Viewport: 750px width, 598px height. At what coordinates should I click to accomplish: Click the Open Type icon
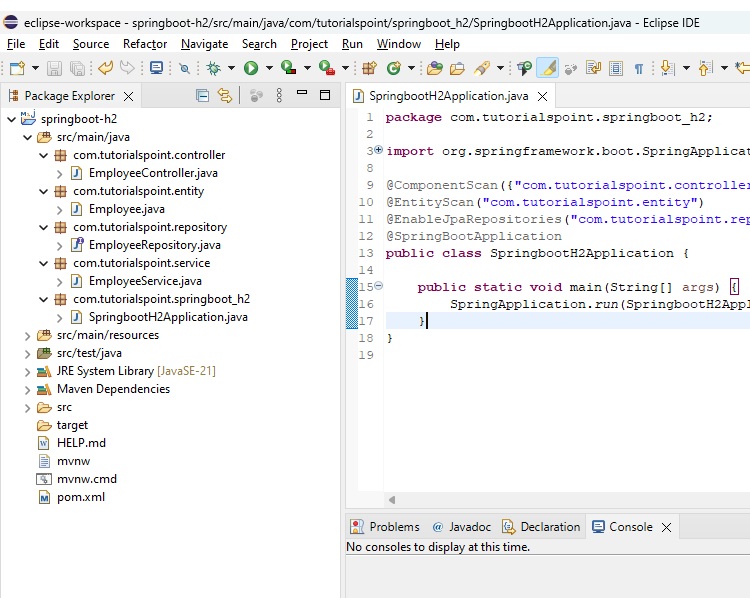[x=433, y=68]
